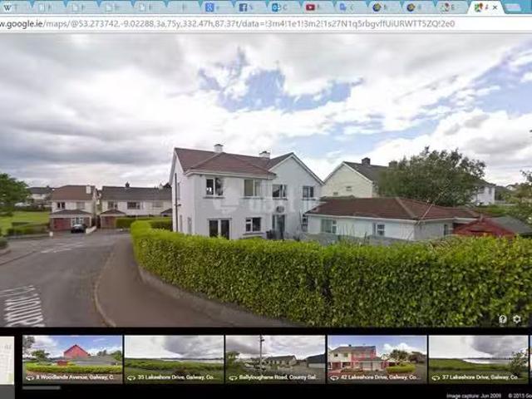This screenshot has height=399, width=532.
Task: Click the Image capture Jun 2009 text
Action: (474, 396)
